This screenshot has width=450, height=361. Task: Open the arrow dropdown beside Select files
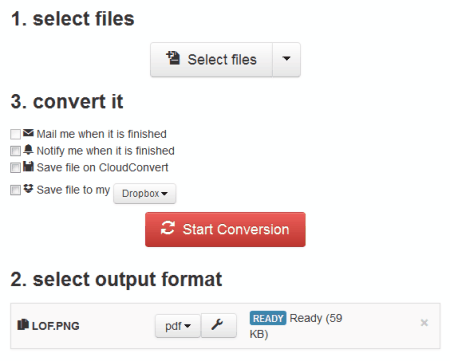tap(286, 60)
